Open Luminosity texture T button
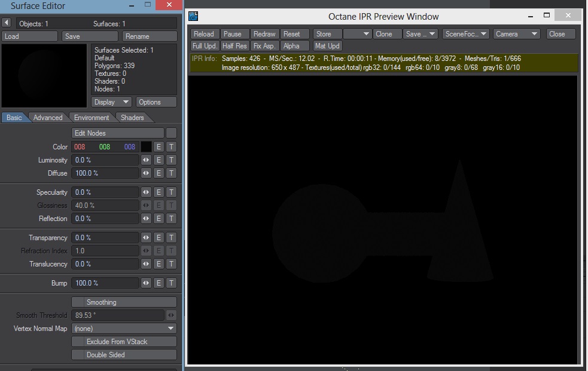This screenshot has height=371, width=588. click(171, 160)
